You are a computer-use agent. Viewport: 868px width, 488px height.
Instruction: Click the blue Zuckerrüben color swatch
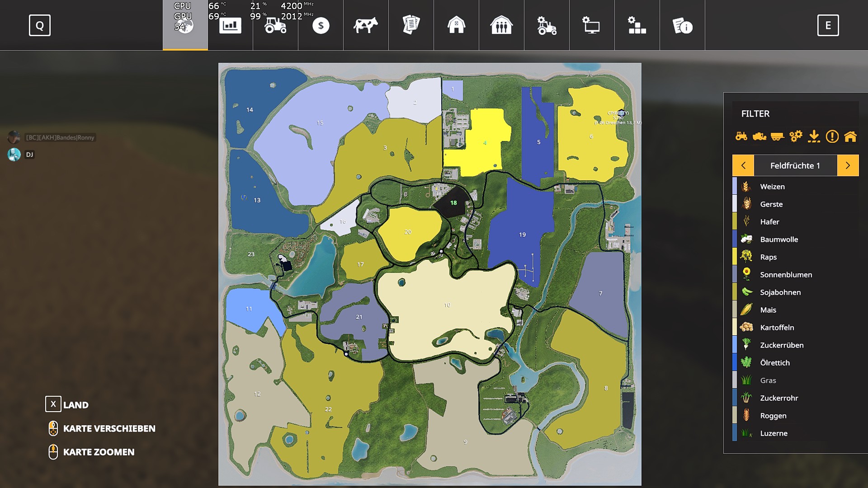click(x=735, y=345)
